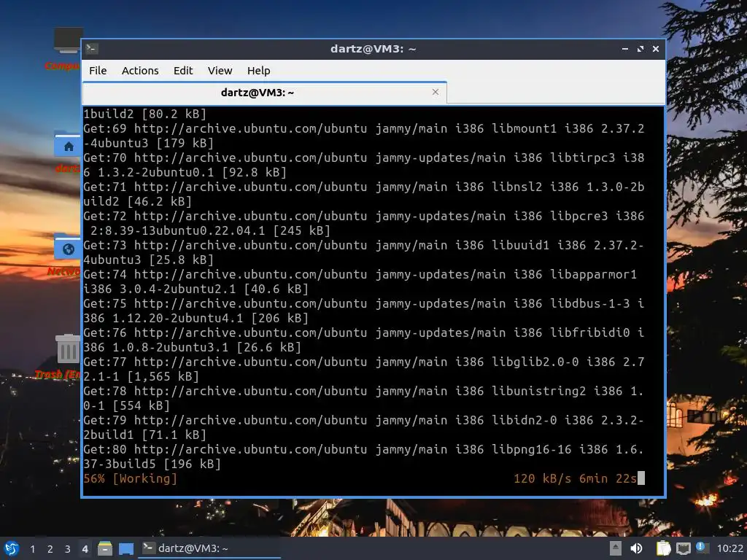Open the volume control in tray
747x560 pixels.
pyautogui.click(x=636, y=548)
